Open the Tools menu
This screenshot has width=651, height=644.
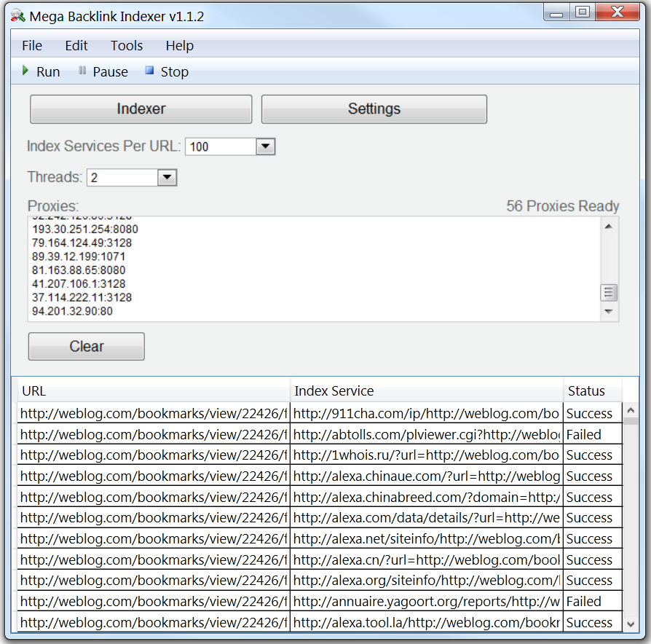126,45
